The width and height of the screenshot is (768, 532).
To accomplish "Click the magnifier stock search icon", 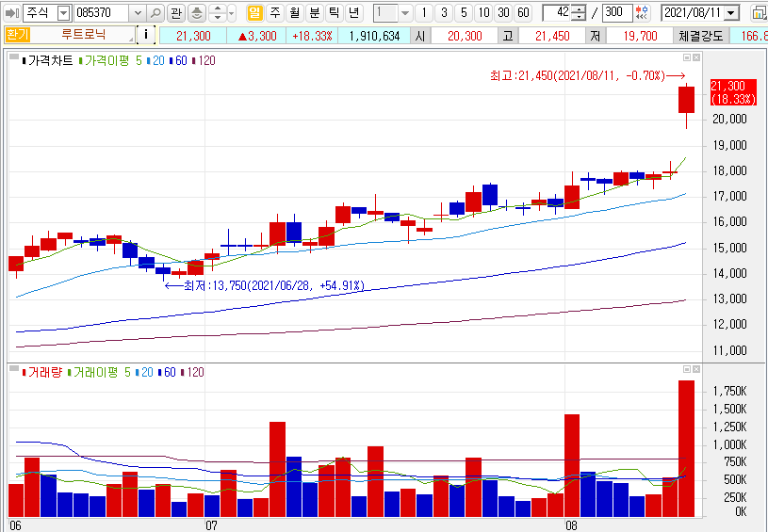I will (155, 13).
